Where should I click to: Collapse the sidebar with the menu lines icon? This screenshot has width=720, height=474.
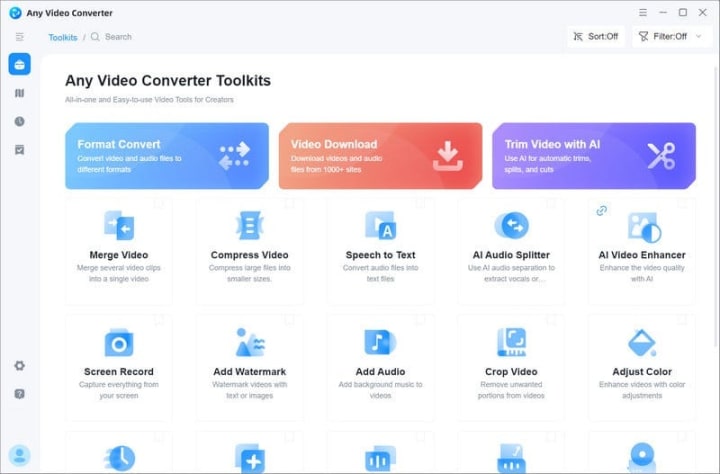tap(19, 37)
